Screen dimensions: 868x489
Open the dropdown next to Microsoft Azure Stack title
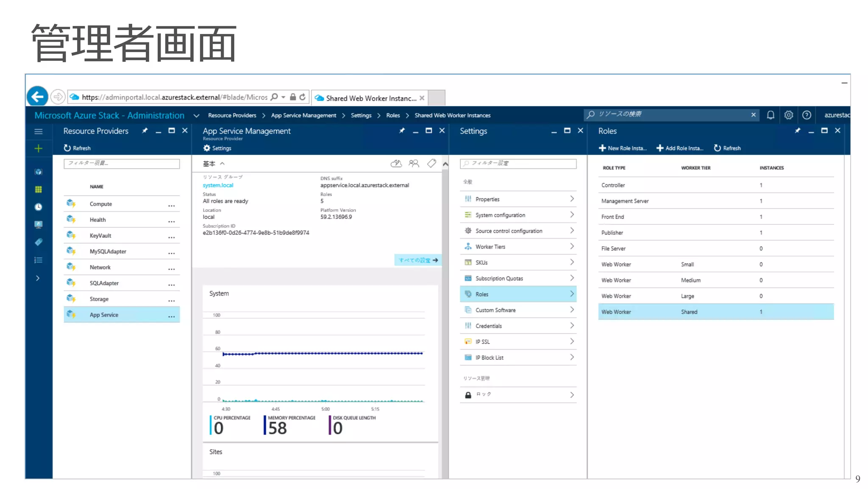coord(196,115)
